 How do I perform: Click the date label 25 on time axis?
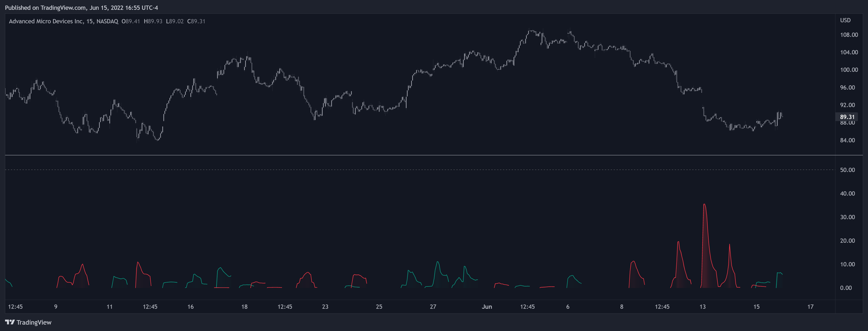(x=379, y=307)
